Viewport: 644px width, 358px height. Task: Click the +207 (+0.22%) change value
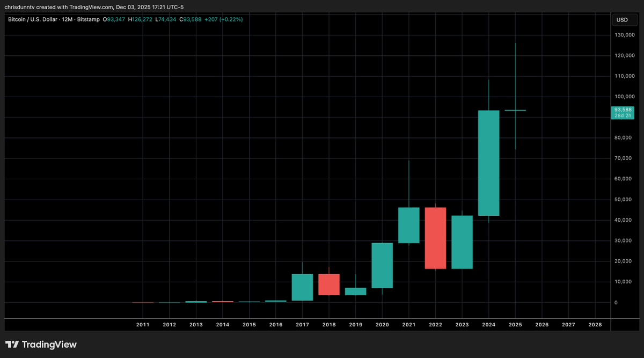coord(223,19)
